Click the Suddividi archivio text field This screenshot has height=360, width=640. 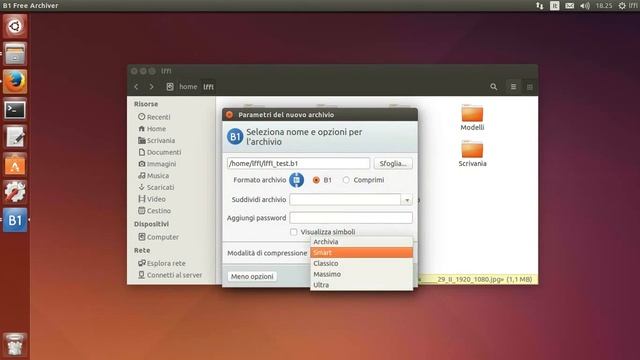[x=345, y=200]
